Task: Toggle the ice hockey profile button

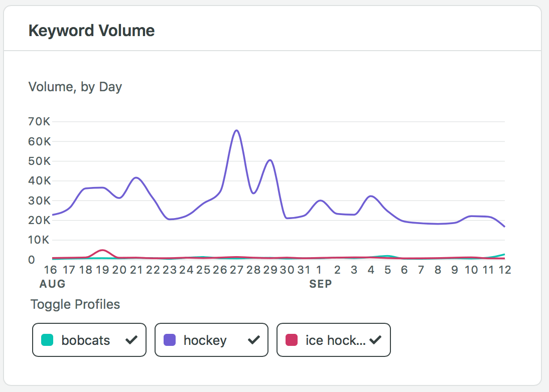Action: point(333,340)
